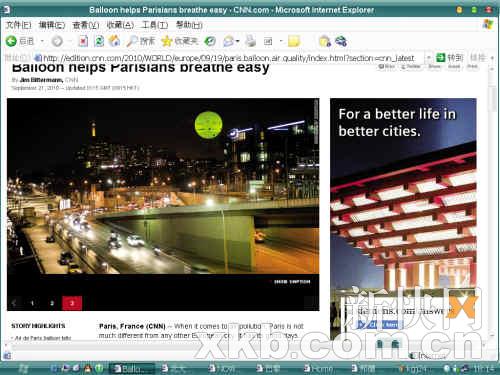Open the Edit button dropdown arrow

pyautogui.click(x=281, y=41)
